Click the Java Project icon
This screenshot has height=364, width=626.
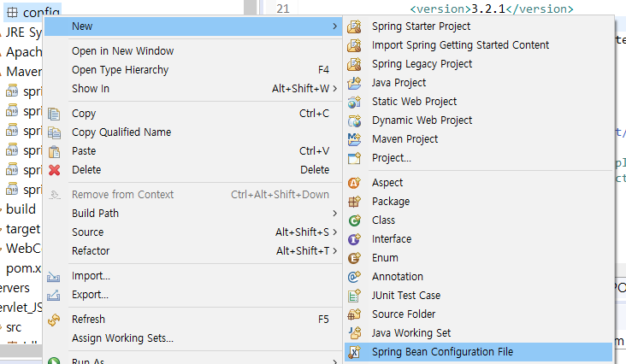coord(354,83)
